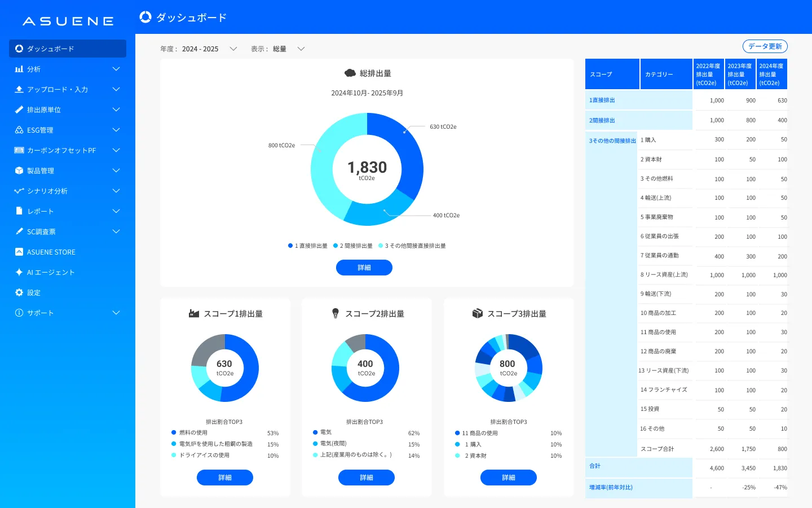Click the ESG管理 sidebar icon
Screen dimensions: 812x508
click(x=19, y=130)
